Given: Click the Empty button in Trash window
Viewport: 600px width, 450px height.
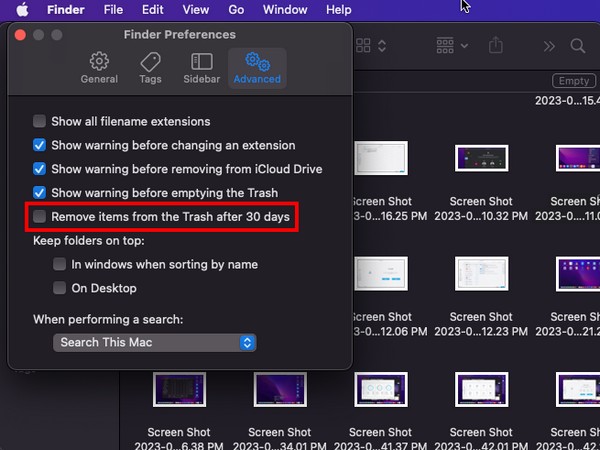Looking at the screenshot, I should pos(574,81).
